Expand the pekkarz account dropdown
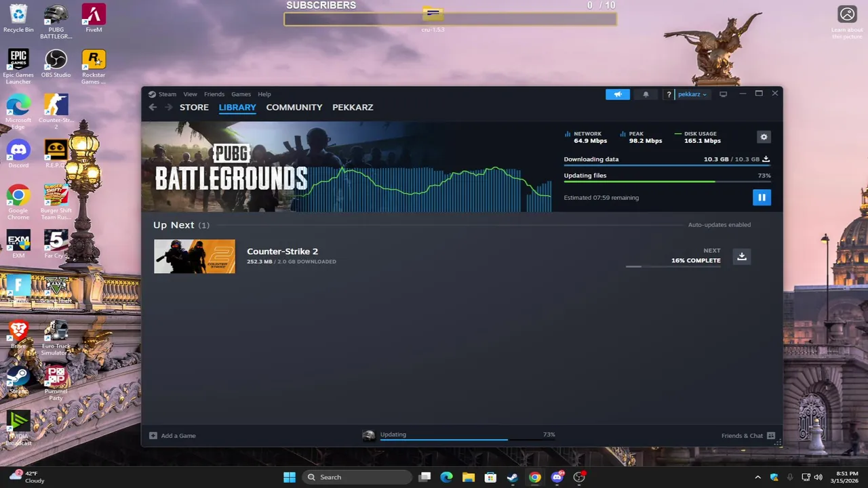Viewport: 868px width, 488px height. coord(692,94)
